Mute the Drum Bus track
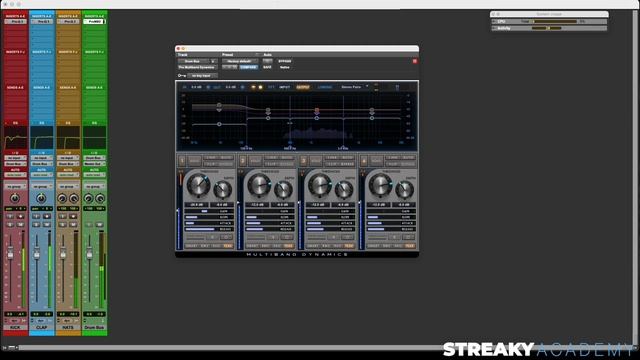The width and height of the screenshot is (640, 360). pos(99,225)
